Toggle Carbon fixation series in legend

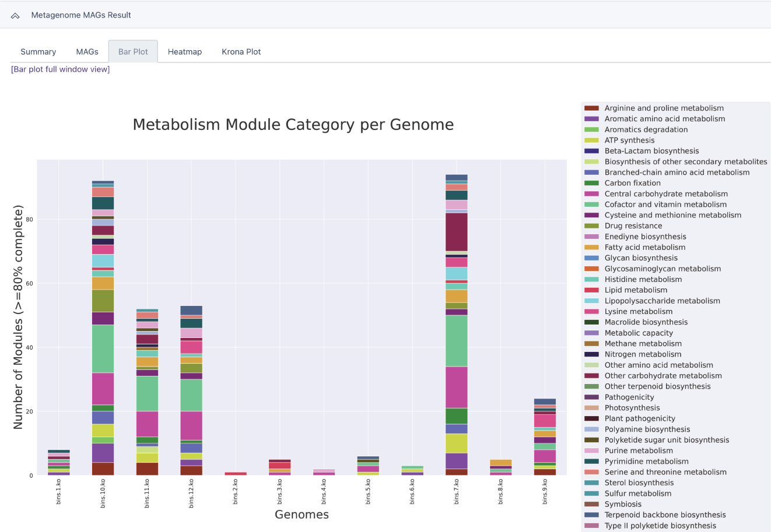coord(632,183)
